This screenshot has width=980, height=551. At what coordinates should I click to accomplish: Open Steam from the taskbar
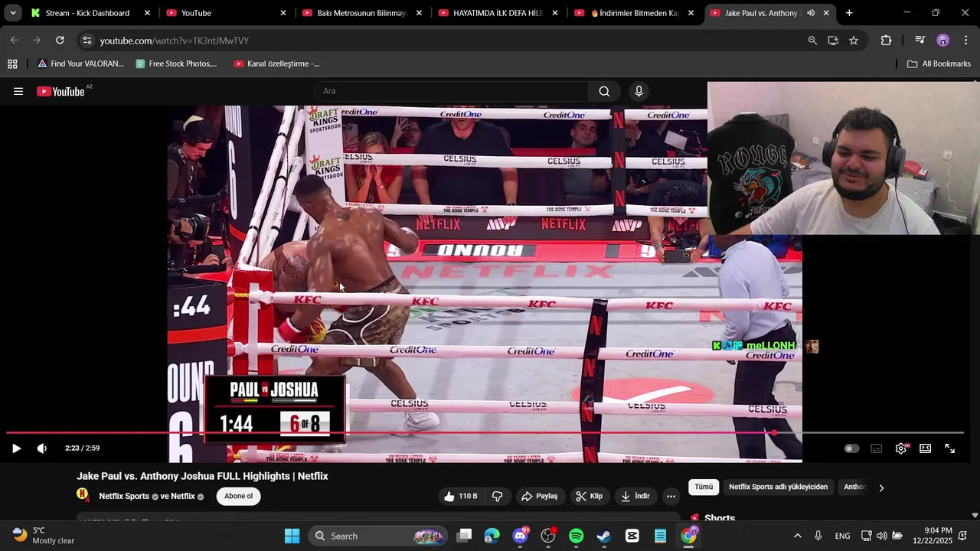click(604, 536)
